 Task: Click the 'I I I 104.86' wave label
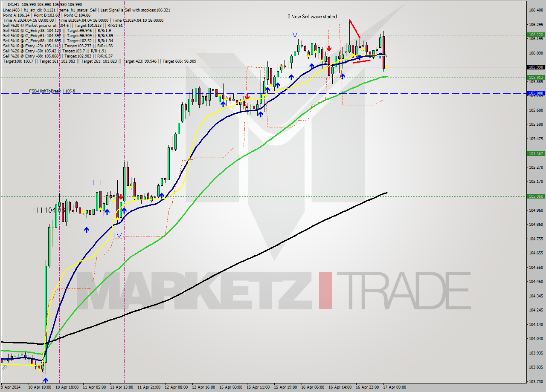49,210
